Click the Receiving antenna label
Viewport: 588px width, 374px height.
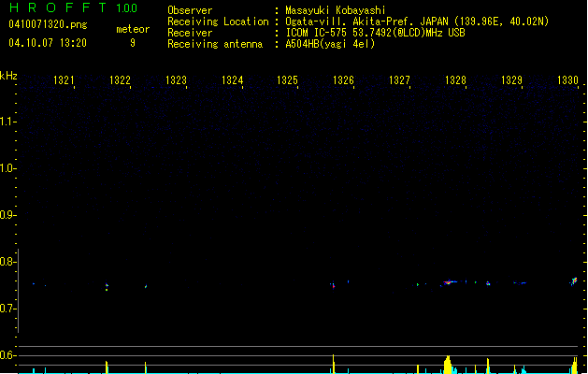pyautogui.click(x=215, y=44)
